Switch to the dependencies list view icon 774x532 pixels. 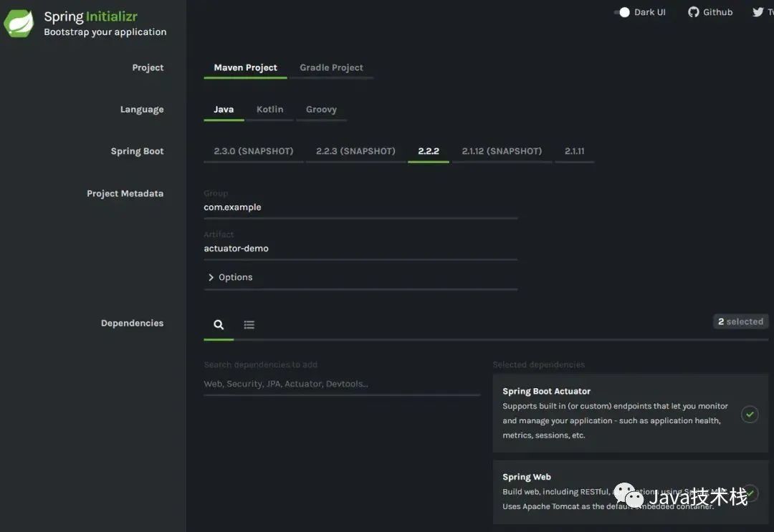249,324
